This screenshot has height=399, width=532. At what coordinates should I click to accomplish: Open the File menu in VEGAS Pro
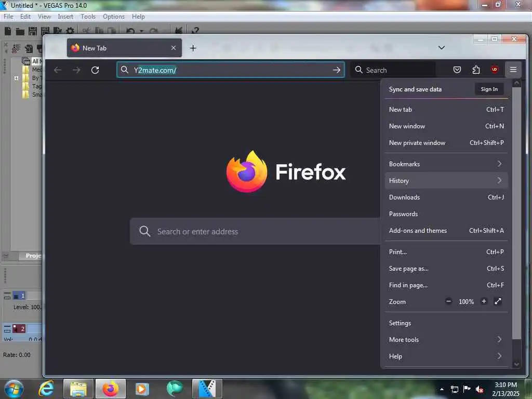tap(8, 17)
